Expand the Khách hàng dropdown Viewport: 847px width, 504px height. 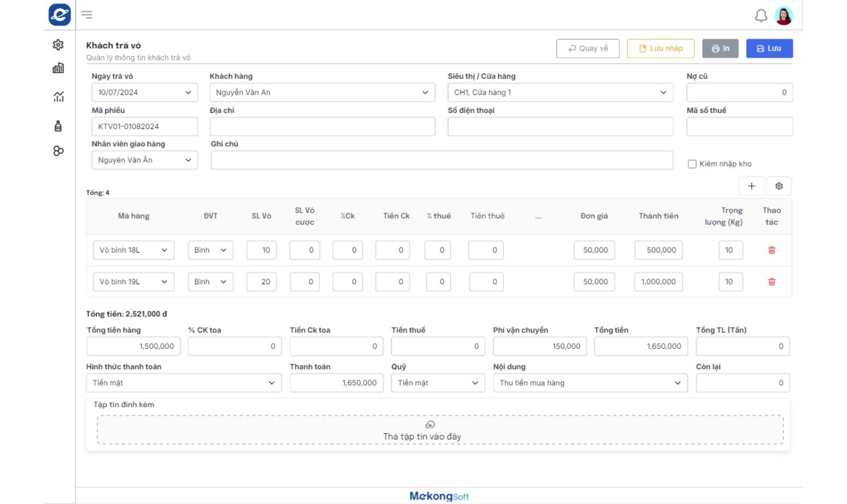(322, 93)
